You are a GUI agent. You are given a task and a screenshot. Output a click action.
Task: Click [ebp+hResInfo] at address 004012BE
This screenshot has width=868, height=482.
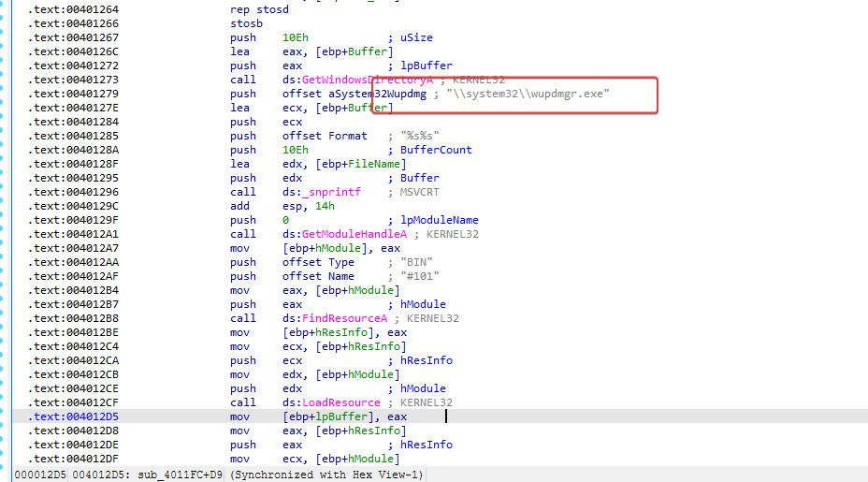click(328, 332)
